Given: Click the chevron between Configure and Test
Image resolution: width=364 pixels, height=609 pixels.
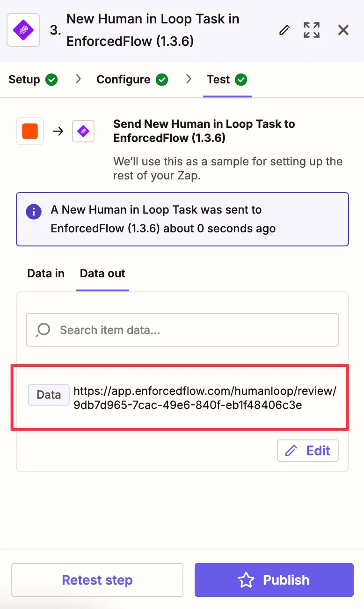Looking at the screenshot, I should tap(189, 79).
